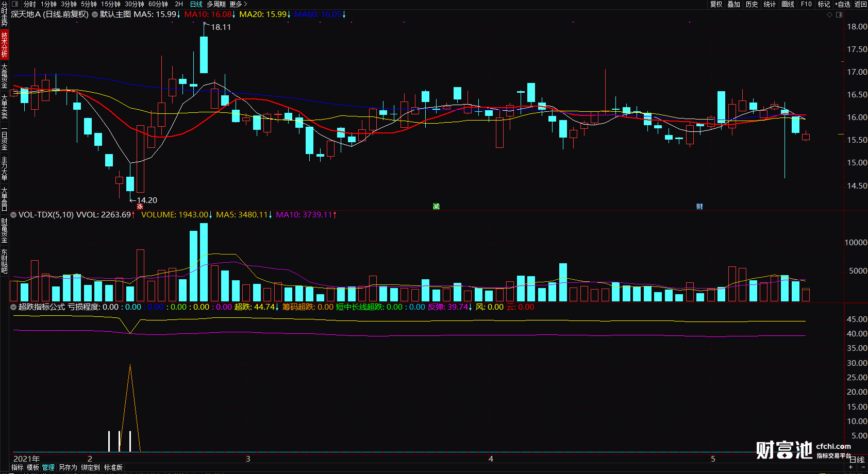Screen dimensions: 868x474
Task: Select the 3分钟 period
Action: [x=69, y=4]
